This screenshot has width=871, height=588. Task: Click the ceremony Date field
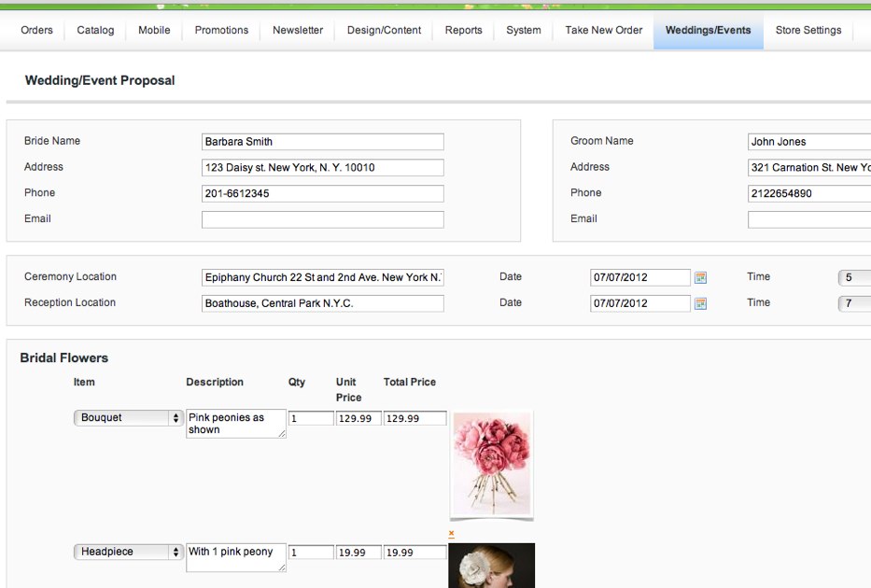639,277
